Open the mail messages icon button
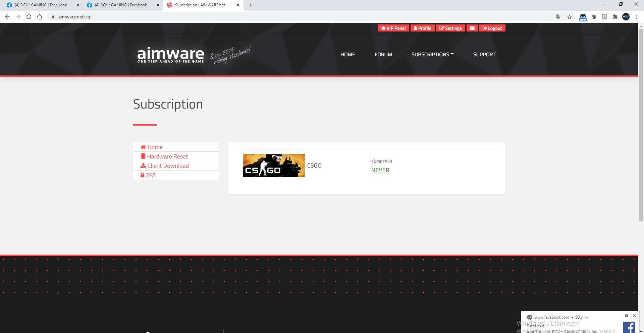This screenshot has width=644, height=333. click(472, 28)
